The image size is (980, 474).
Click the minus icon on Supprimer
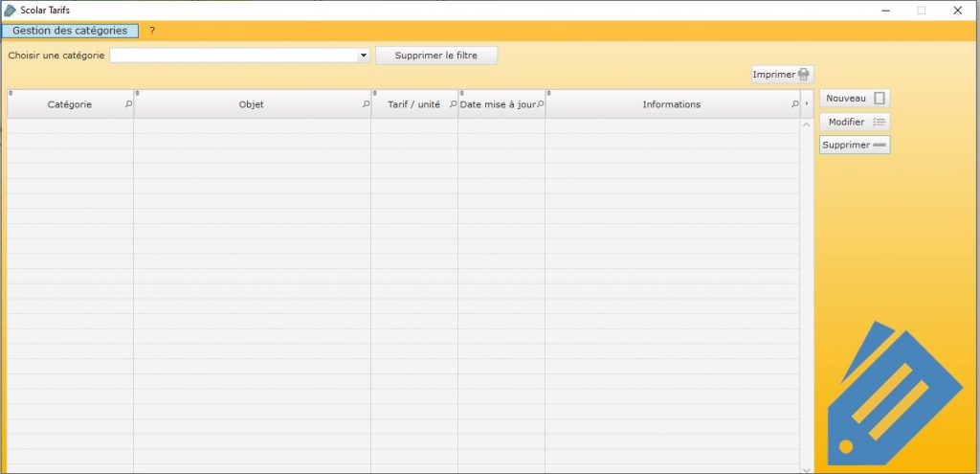pyautogui.click(x=880, y=145)
